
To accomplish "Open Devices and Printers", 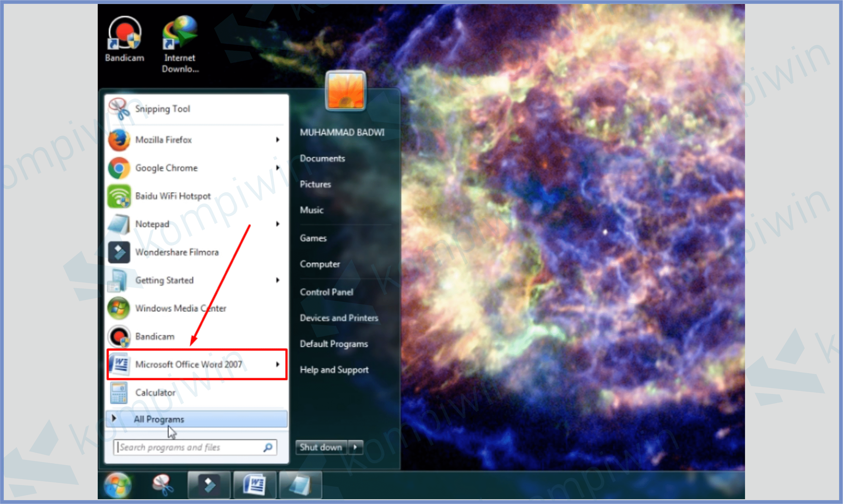I will (339, 318).
